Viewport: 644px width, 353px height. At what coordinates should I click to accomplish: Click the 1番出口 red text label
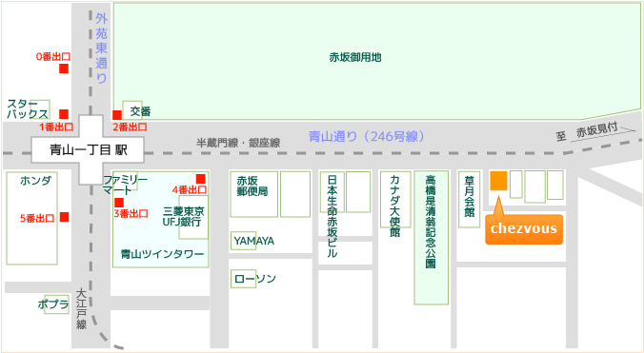click(x=56, y=127)
